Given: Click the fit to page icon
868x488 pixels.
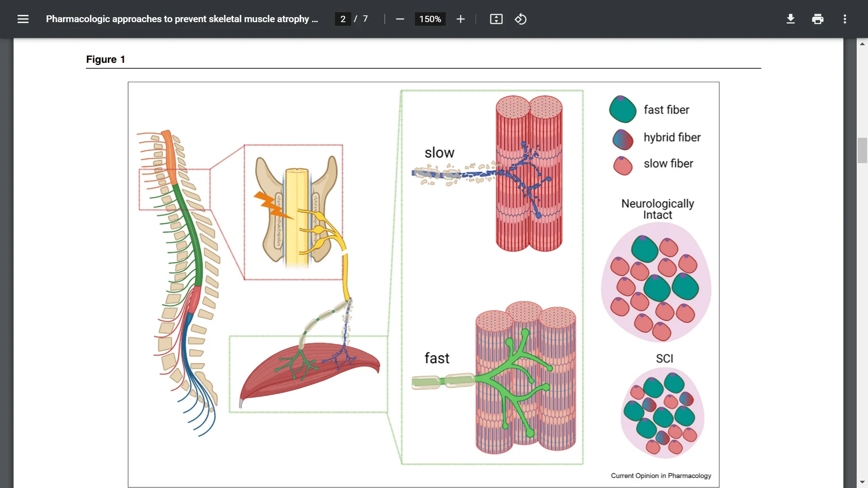Looking at the screenshot, I should coord(496,19).
